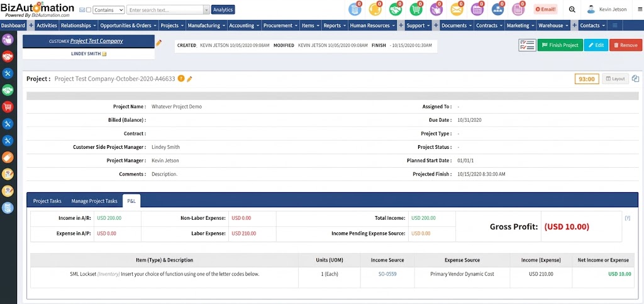The height and width of the screenshot is (304, 644).
Task: Click the Gross Profit (USD 10.00) value
Action: pyautogui.click(x=567, y=227)
